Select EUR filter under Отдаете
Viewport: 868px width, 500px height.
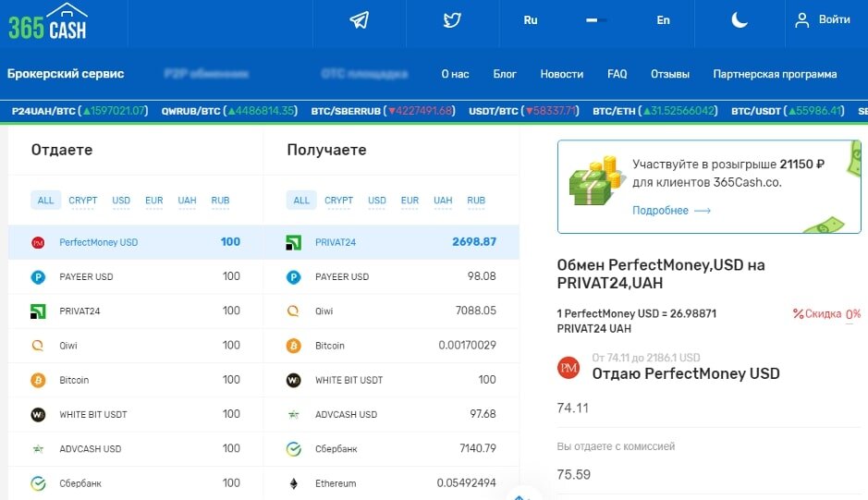(x=153, y=201)
